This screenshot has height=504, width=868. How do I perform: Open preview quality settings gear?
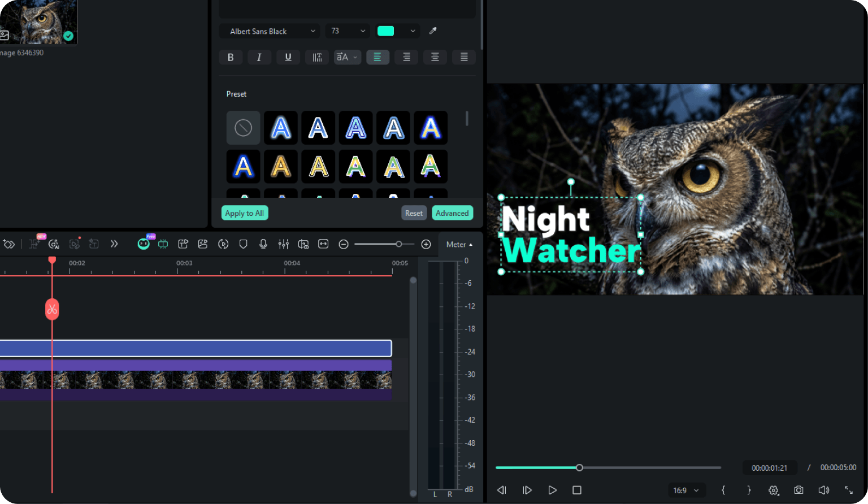coord(774,490)
